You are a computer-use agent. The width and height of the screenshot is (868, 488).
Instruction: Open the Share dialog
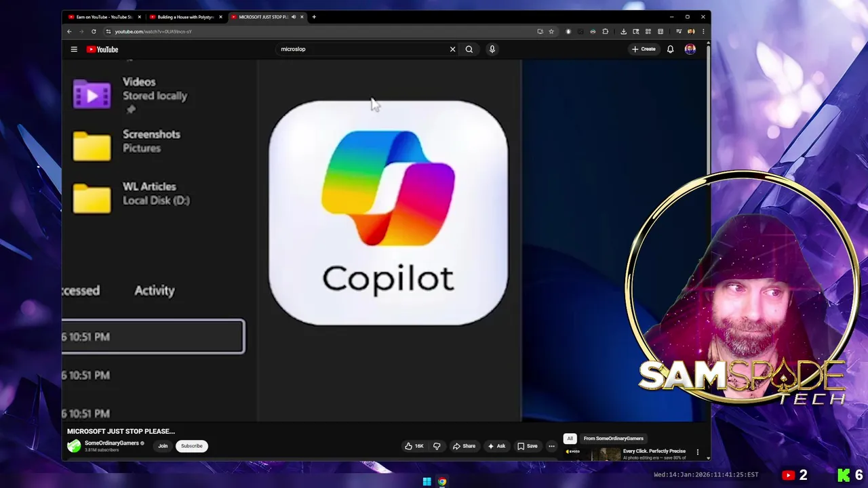coord(465,446)
